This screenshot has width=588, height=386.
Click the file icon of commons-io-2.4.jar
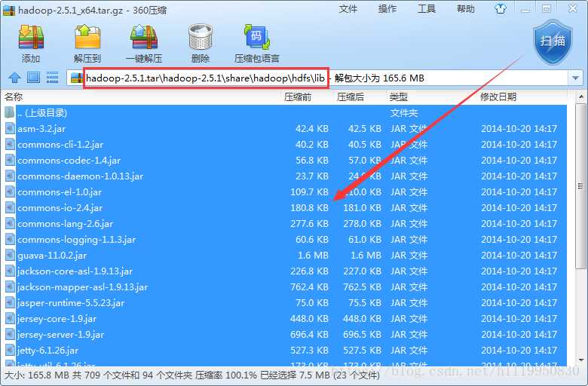10,208
